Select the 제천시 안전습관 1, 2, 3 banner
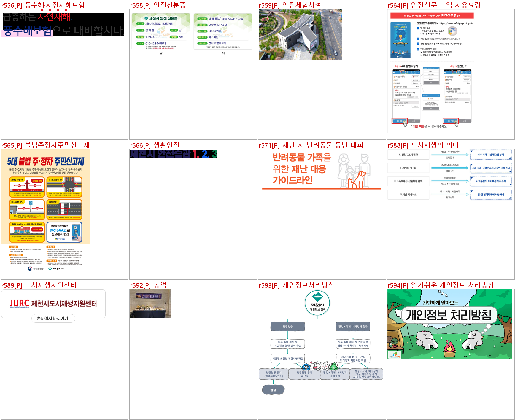515x420 pixels. coord(174,154)
